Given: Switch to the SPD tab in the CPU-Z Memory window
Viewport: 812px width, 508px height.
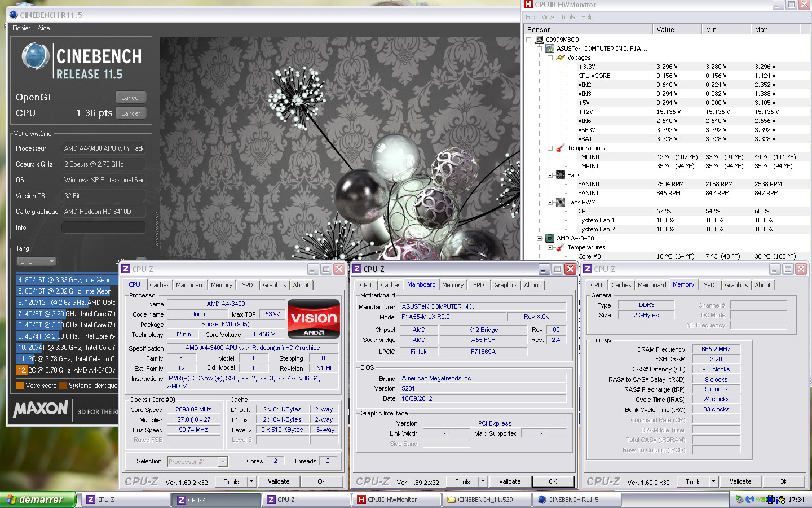Looking at the screenshot, I should (x=709, y=285).
